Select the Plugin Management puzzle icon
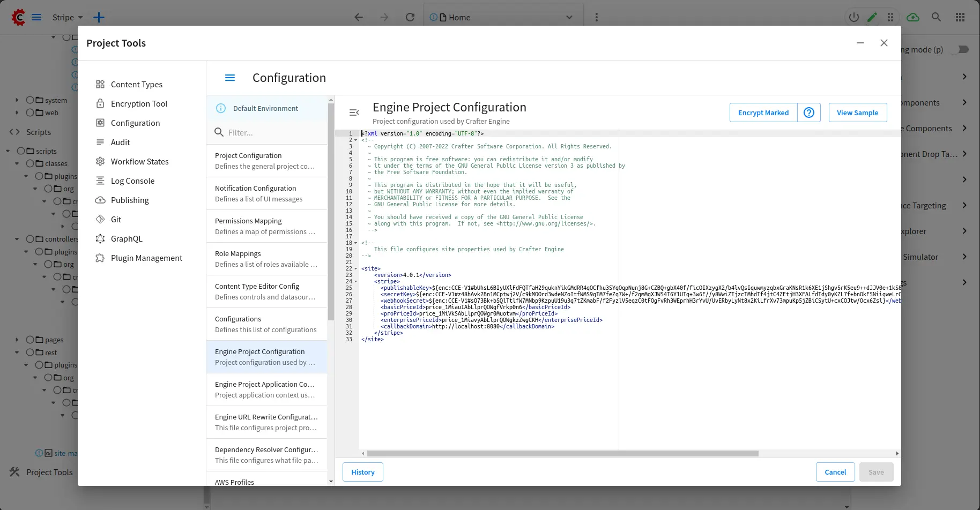 (100, 258)
